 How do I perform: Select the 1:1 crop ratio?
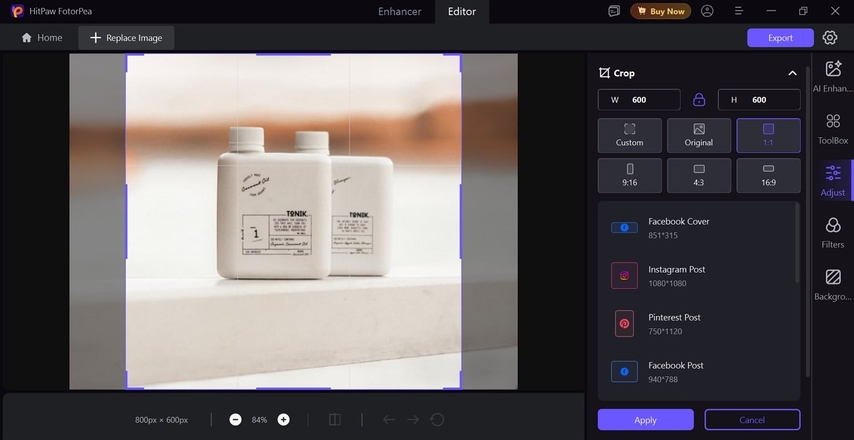tap(768, 136)
